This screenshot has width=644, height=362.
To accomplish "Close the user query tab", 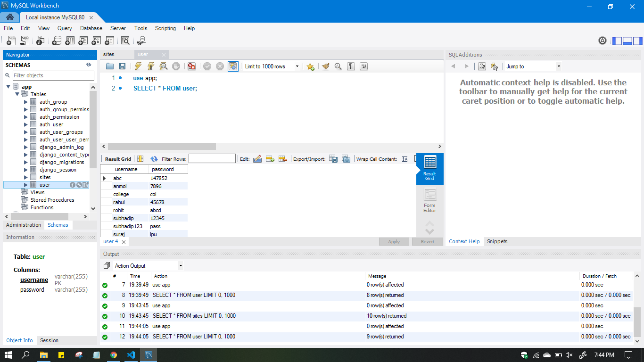I will pyautogui.click(x=164, y=55).
